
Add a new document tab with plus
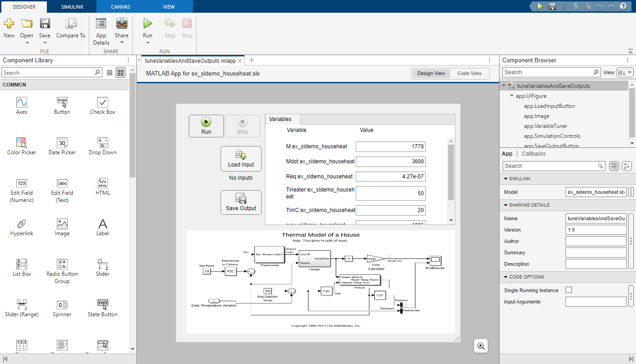252,61
